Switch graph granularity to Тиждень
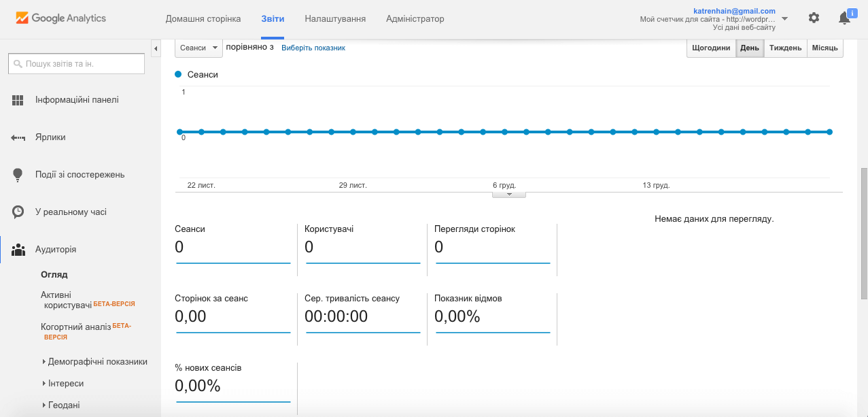868x417 pixels. 785,48
